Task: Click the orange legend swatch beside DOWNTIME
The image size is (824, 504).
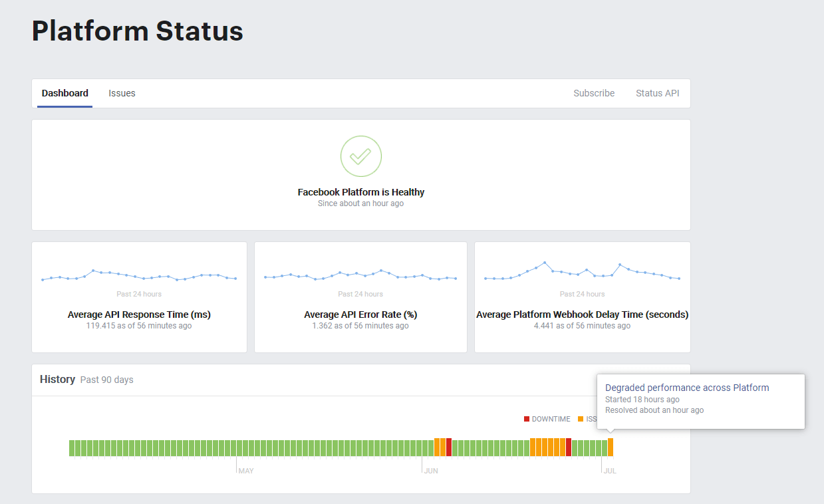Action: tap(581, 419)
